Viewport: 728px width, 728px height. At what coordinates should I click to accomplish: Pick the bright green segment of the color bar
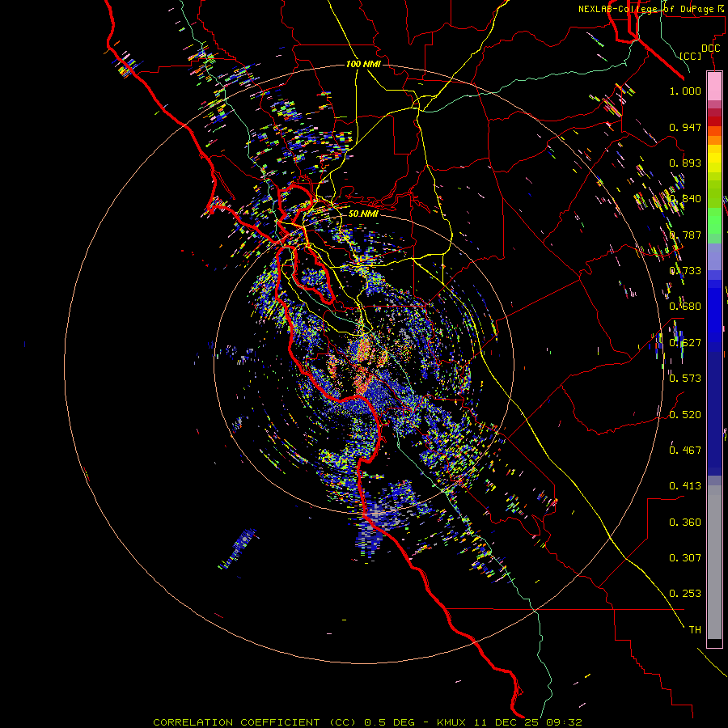tap(714, 221)
